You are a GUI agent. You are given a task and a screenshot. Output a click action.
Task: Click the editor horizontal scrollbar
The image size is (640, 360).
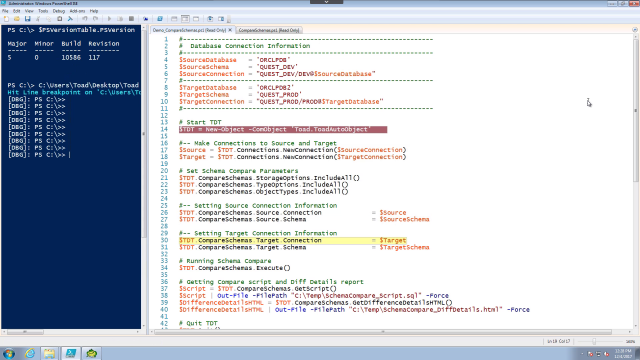tap(382, 332)
